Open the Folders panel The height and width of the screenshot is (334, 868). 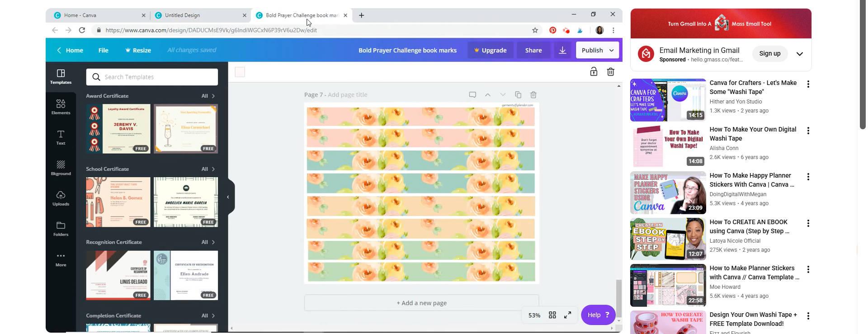click(61, 229)
